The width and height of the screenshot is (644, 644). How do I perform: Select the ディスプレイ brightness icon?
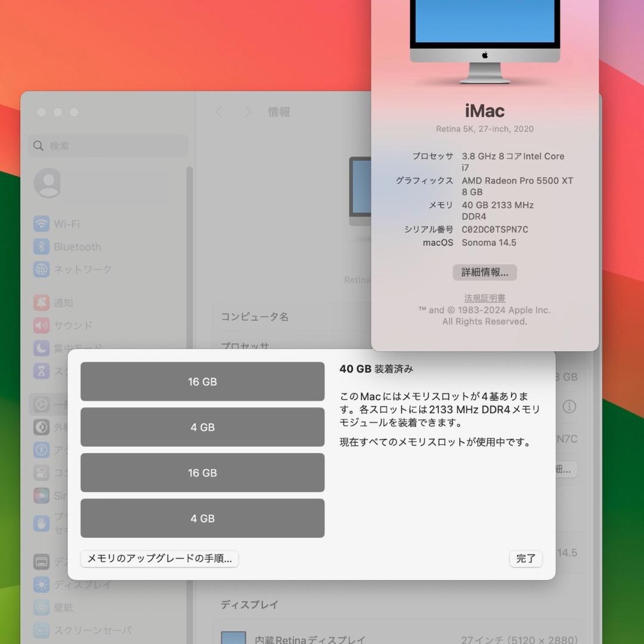[x=41, y=584]
